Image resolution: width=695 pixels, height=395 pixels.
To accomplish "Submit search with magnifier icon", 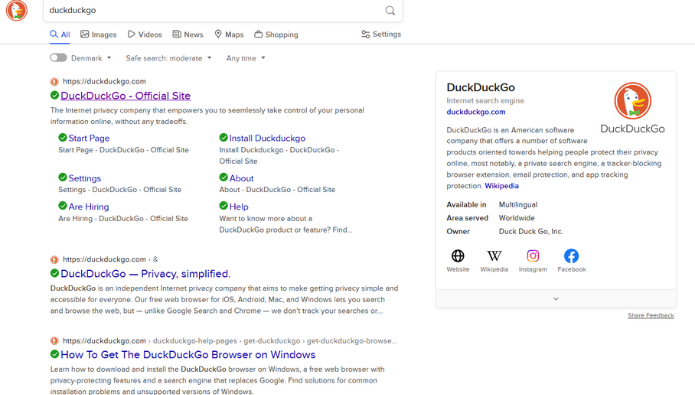I will (390, 10).
